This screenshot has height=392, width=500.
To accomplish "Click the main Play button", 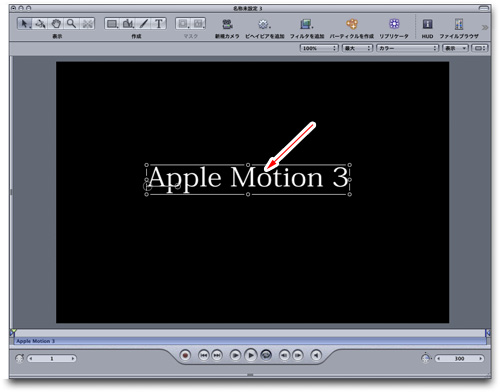I will click(251, 355).
